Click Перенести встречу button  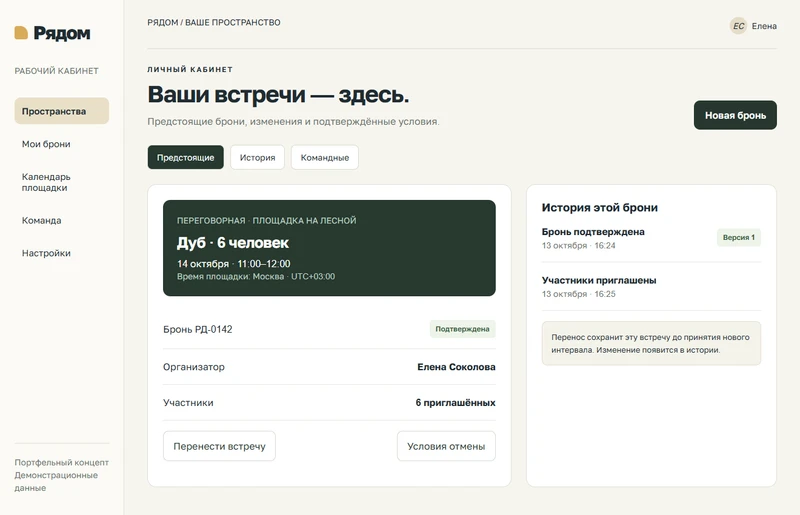click(219, 446)
